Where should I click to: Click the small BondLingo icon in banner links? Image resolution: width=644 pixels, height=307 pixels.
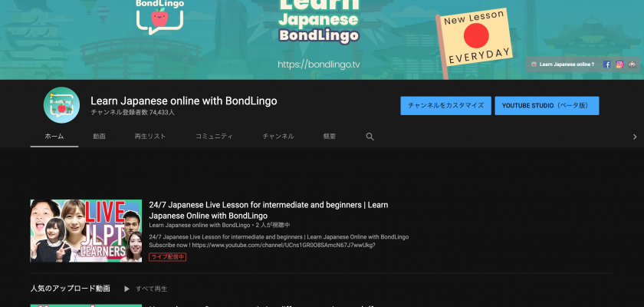534,65
